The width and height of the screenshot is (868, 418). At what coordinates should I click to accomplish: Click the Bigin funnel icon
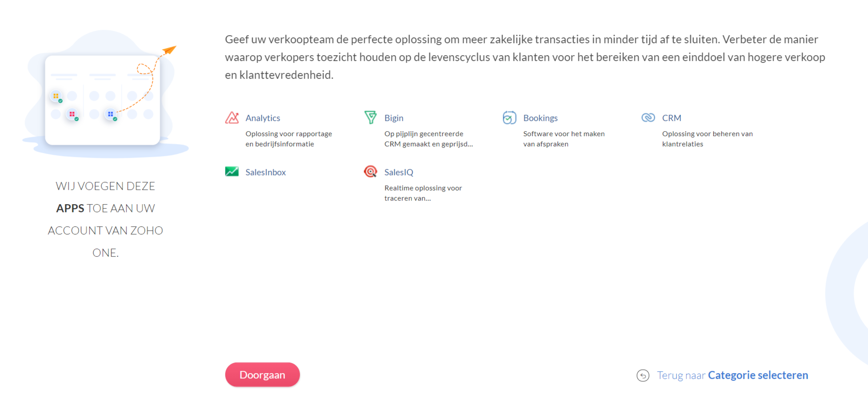point(370,117)
